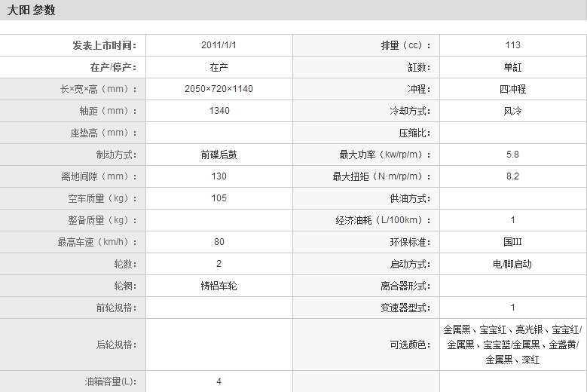This screenshot has height=392, width=587.
Task: Select the 铸铝车轮 wheel rim value
Action: [x=219, y=286]
